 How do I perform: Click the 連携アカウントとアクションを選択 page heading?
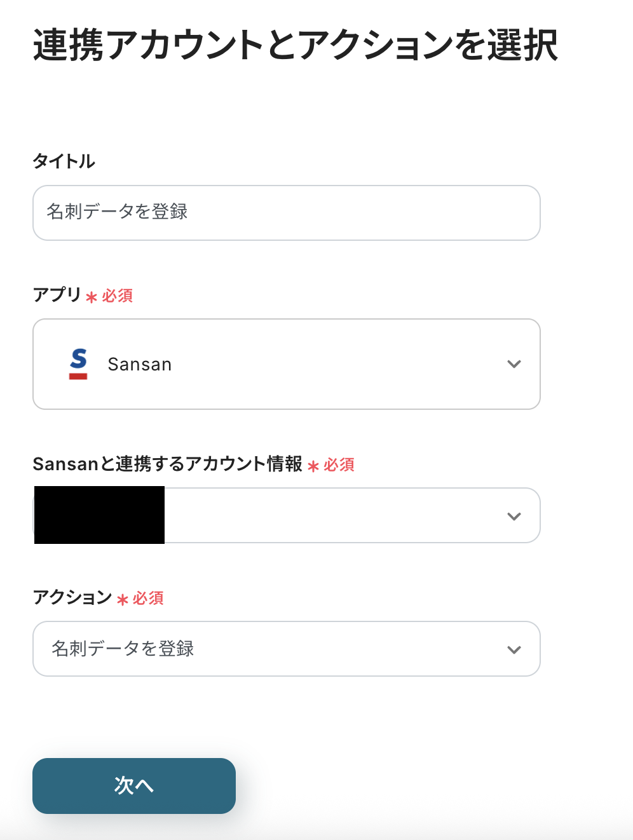click(296, 46)
